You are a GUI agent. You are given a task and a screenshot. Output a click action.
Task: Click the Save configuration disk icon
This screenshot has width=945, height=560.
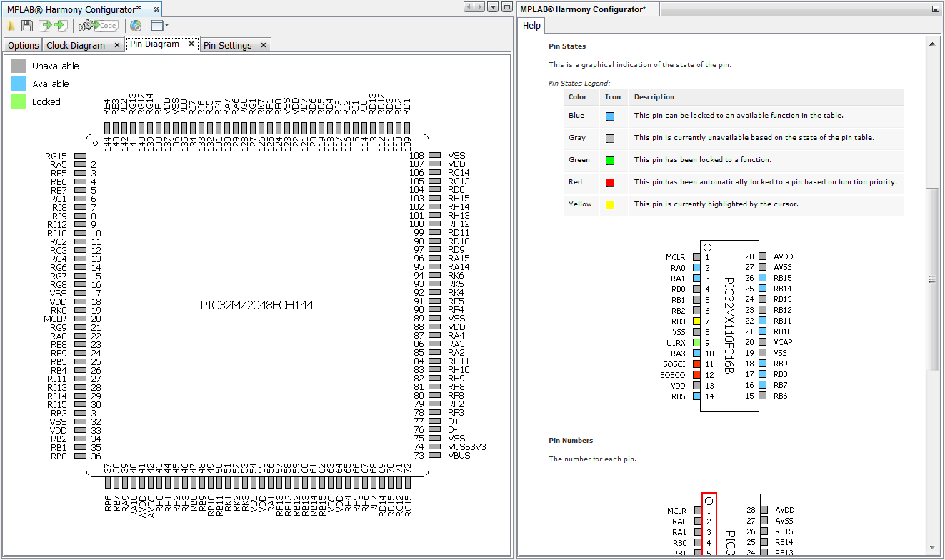coord(26,26)
